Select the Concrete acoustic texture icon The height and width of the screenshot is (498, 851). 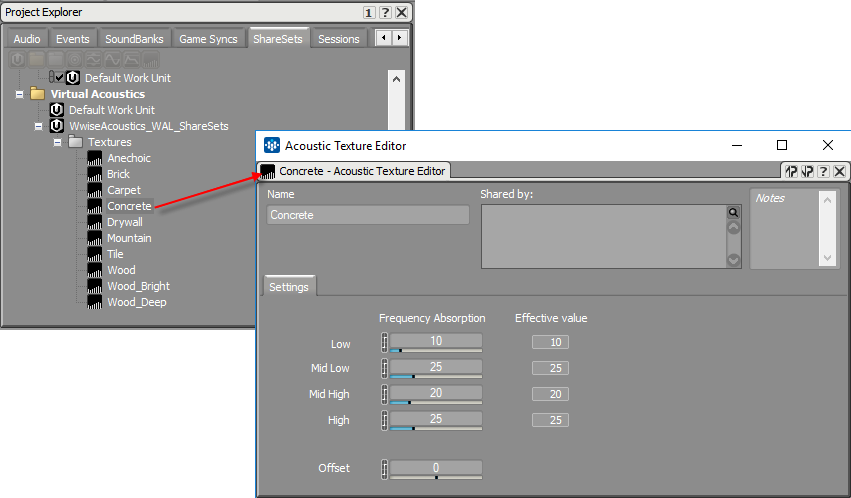pyautogui.click(x=95, y=206)
